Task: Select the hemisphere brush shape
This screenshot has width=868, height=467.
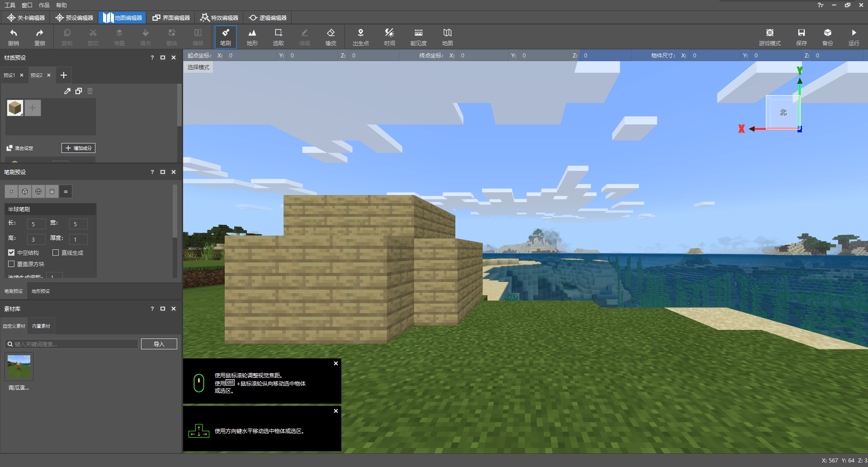Action: tap(66, 191)
